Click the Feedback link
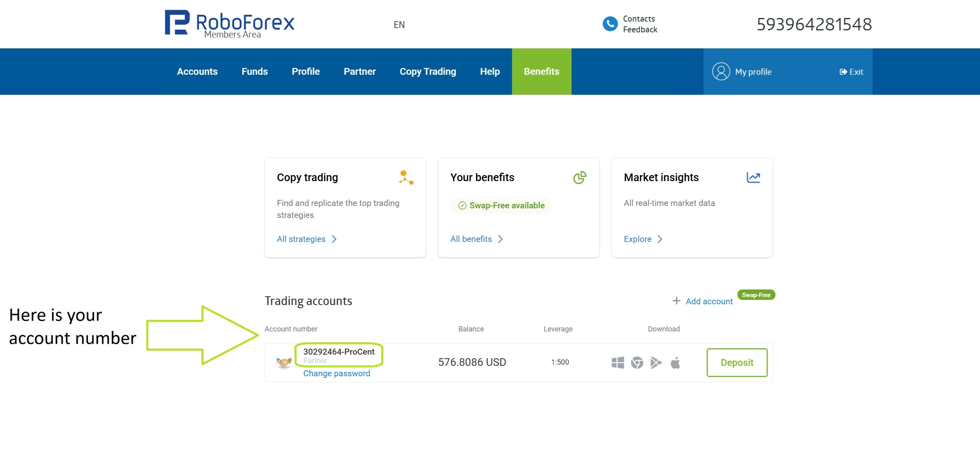Viewport: 980px width, 457px height. pos(640,30)
